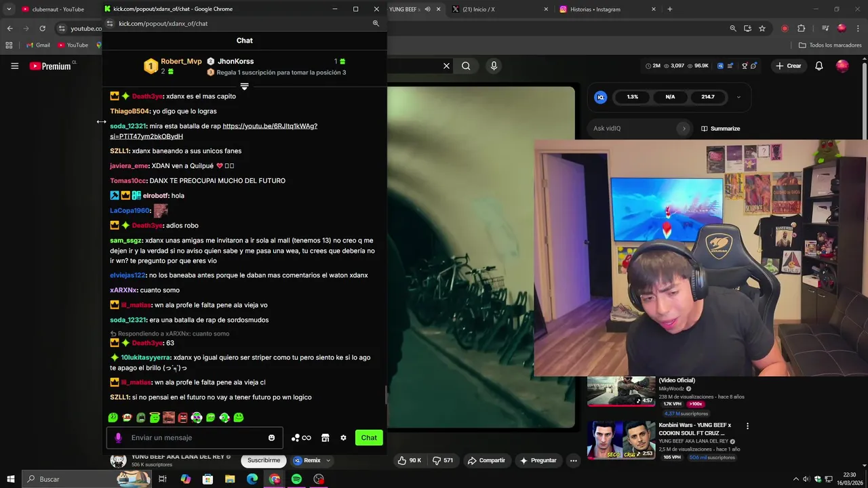868x488 pixels.
Task: Expand the Remix dropdown arrow
Action: (328, 460)
